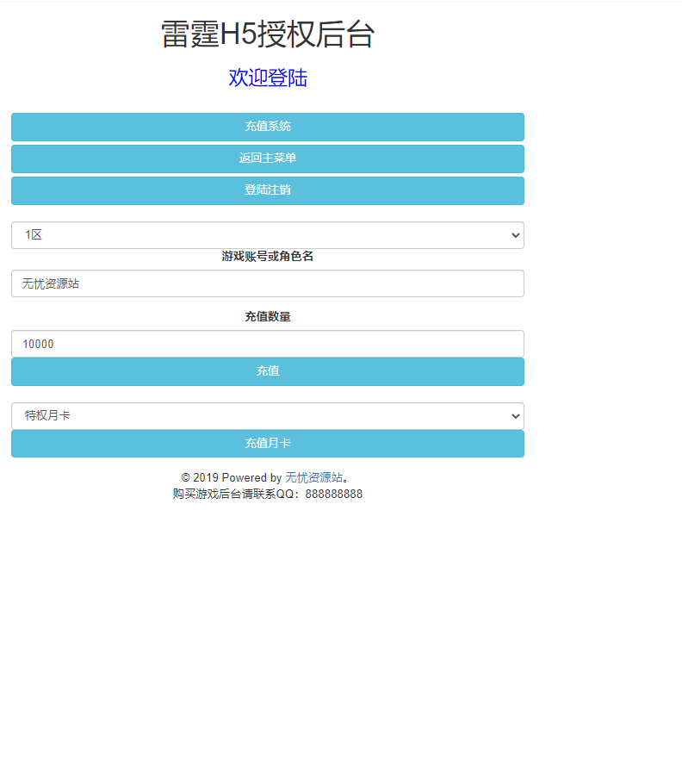Expand the 1区 server dropdown
The width and height of the screenshot is (682, 784).
tap(268, 235)
